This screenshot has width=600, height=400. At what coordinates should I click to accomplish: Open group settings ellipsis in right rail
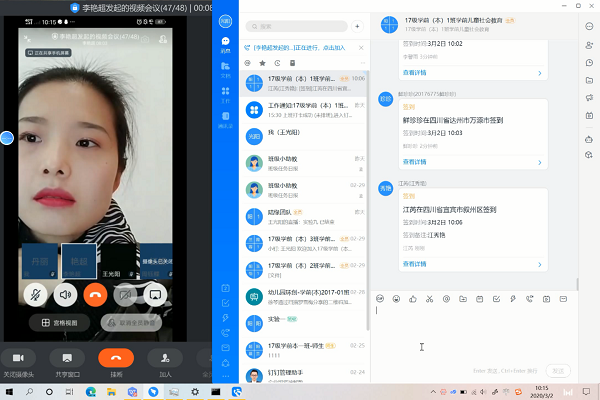click(589, 26)
